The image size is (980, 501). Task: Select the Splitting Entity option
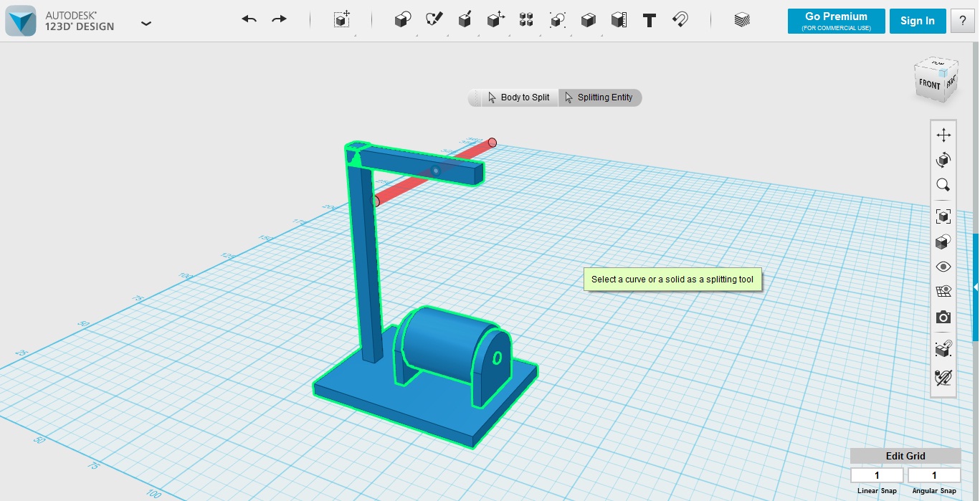coord(599,97)
